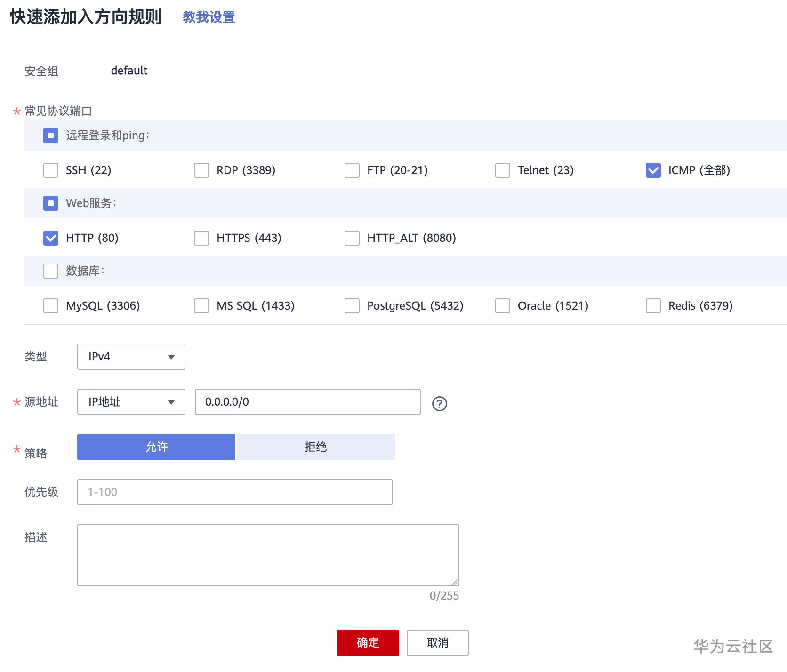Switch policy to 拒绝
The height and width of the screenshot is (672, 787).
315,447
